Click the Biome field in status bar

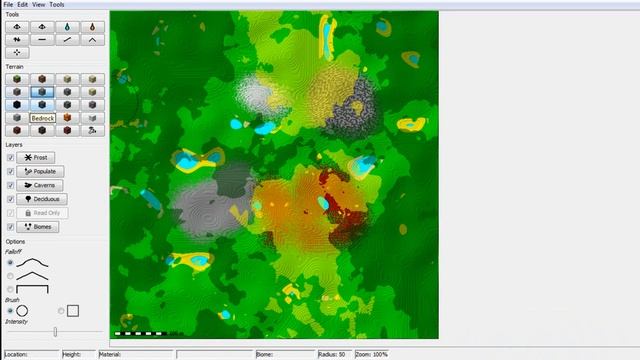pyautogui.click(x=286, y=354)
